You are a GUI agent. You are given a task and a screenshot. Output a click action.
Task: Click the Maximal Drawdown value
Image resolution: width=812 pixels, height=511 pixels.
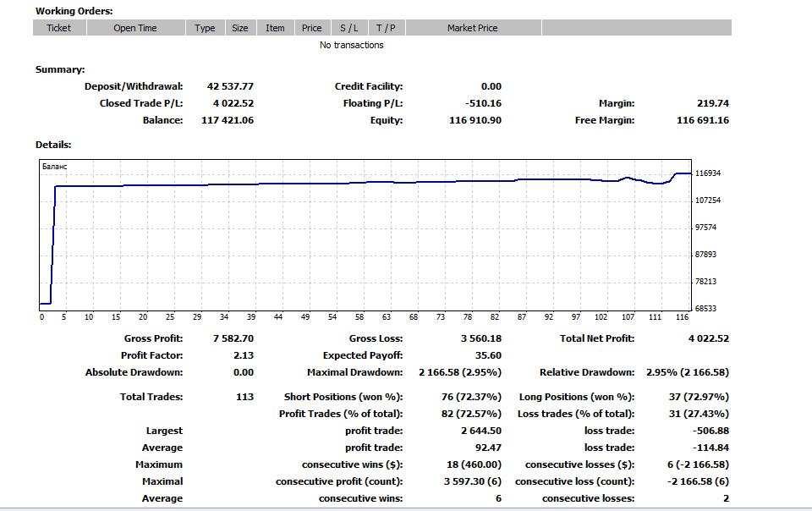(x=459, y=372)
